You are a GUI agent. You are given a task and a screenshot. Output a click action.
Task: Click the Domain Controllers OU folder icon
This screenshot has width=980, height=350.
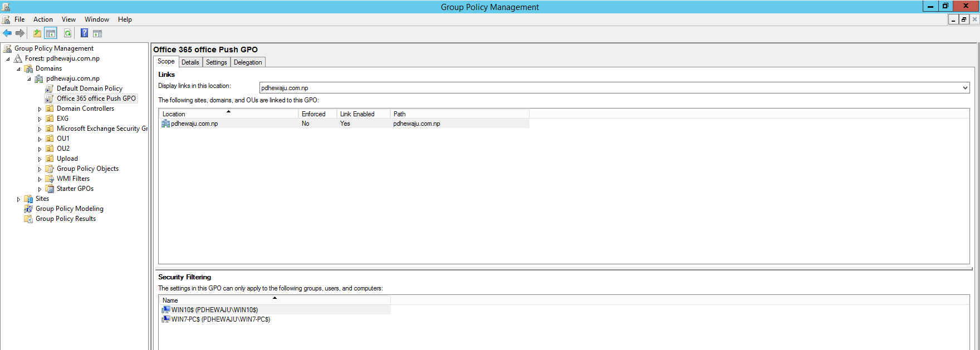pyautogui.click(x=50, y=109)
